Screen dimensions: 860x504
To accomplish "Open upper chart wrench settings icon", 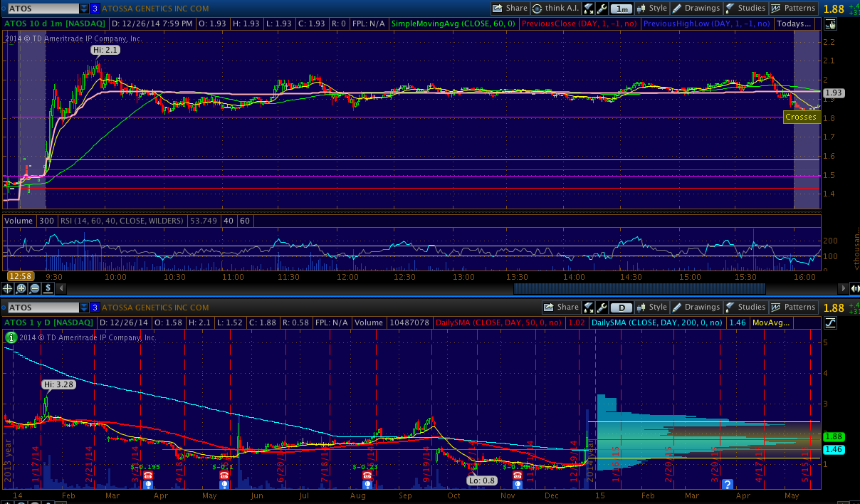I will point(602,9).
